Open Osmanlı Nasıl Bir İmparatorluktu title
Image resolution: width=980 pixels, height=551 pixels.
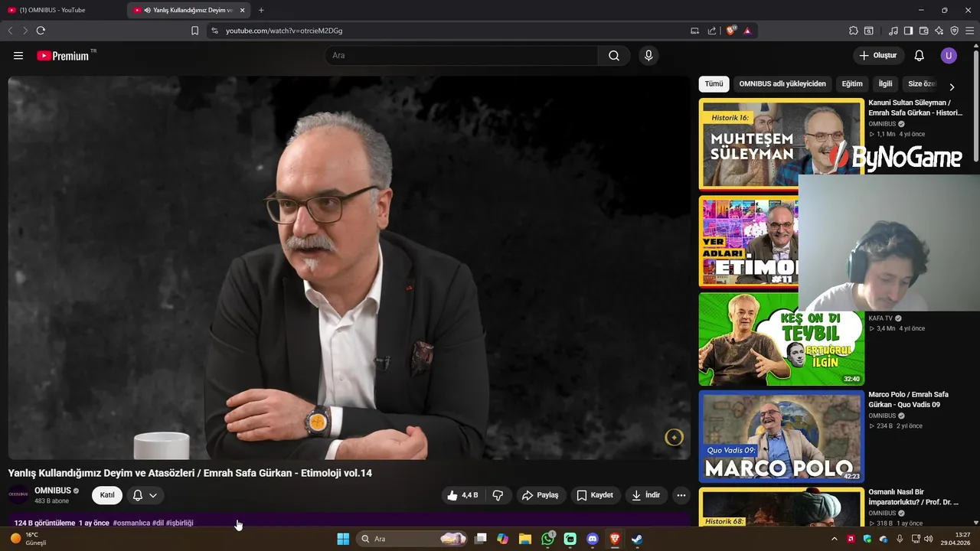click(x=913, y=497)
